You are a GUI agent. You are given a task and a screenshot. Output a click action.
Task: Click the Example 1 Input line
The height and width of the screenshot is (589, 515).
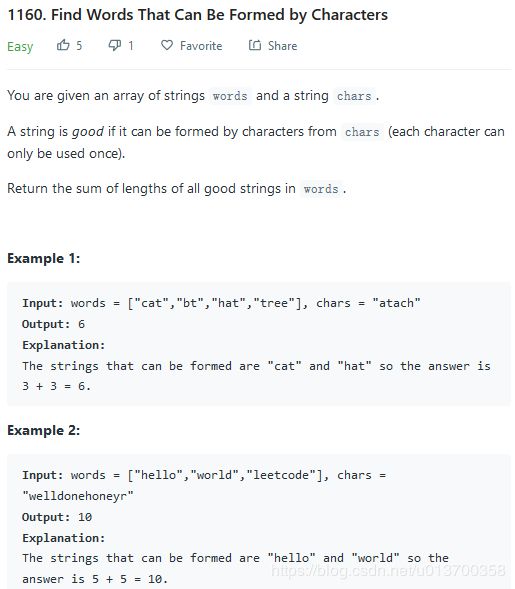click(x=221, y=303)
